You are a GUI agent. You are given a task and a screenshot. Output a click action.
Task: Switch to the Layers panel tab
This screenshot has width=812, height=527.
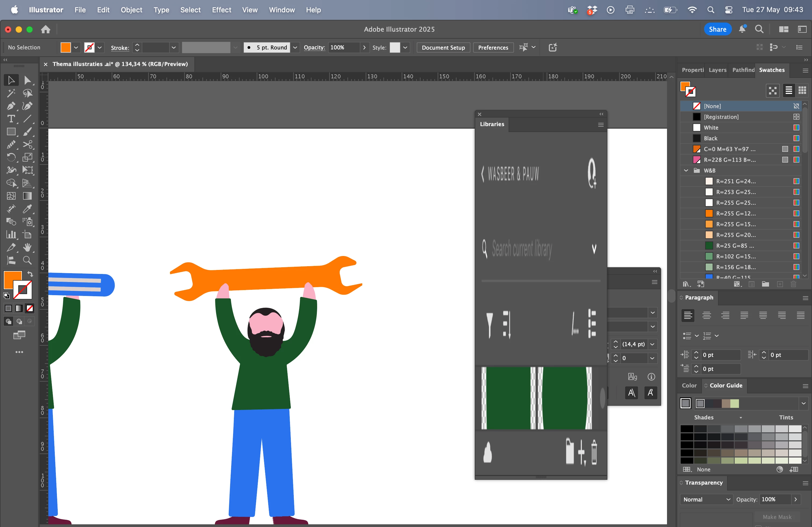[x=717, y=70]
